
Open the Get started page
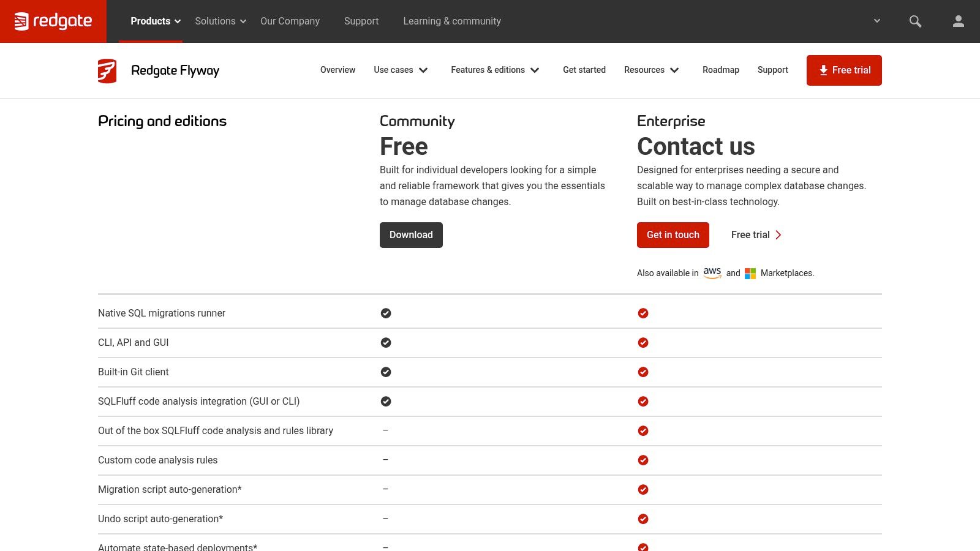[x=584, y=70]
